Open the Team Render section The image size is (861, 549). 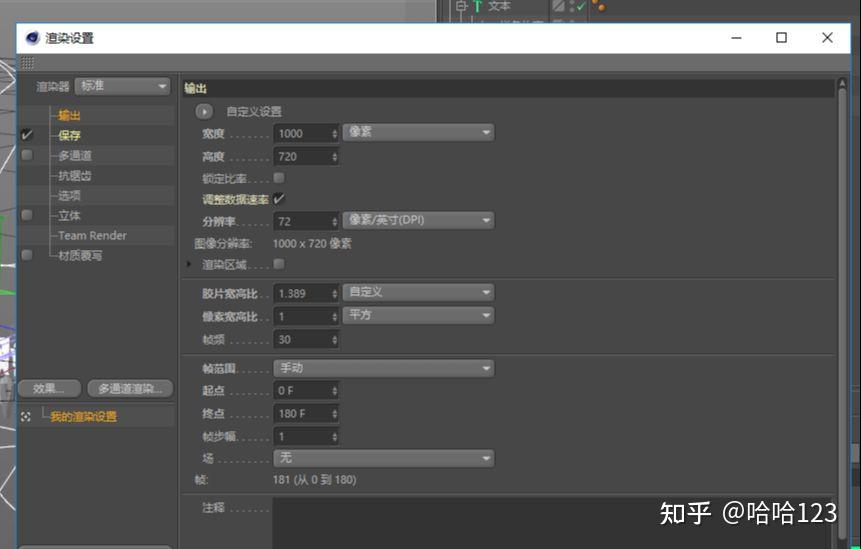click(92, 236)
